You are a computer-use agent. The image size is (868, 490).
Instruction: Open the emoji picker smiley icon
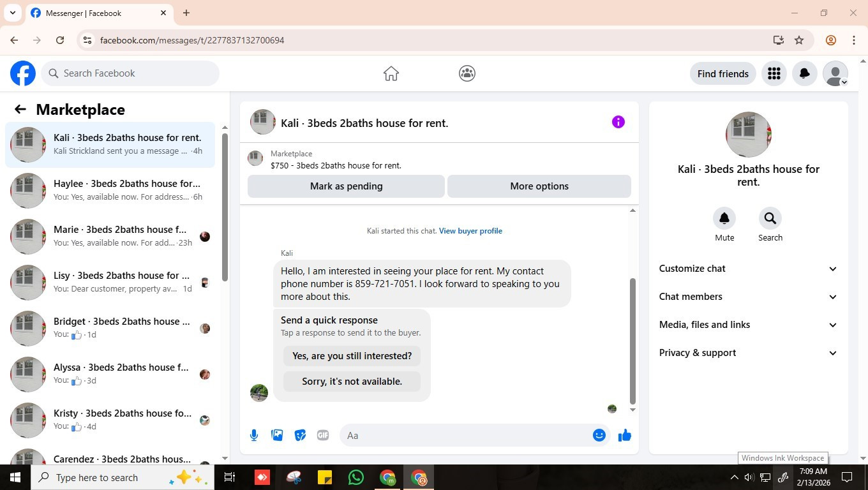pyautogui.click(x=599, y=435)
